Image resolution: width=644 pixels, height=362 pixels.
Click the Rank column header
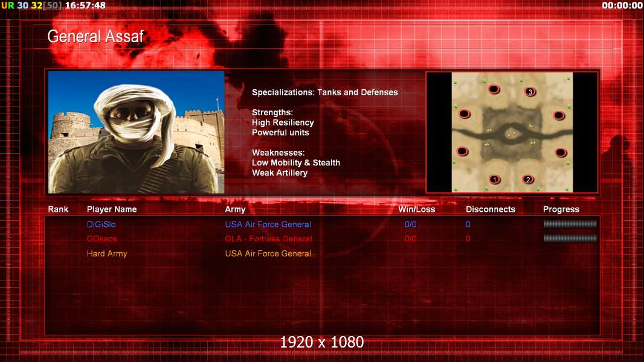coord(58,209)
